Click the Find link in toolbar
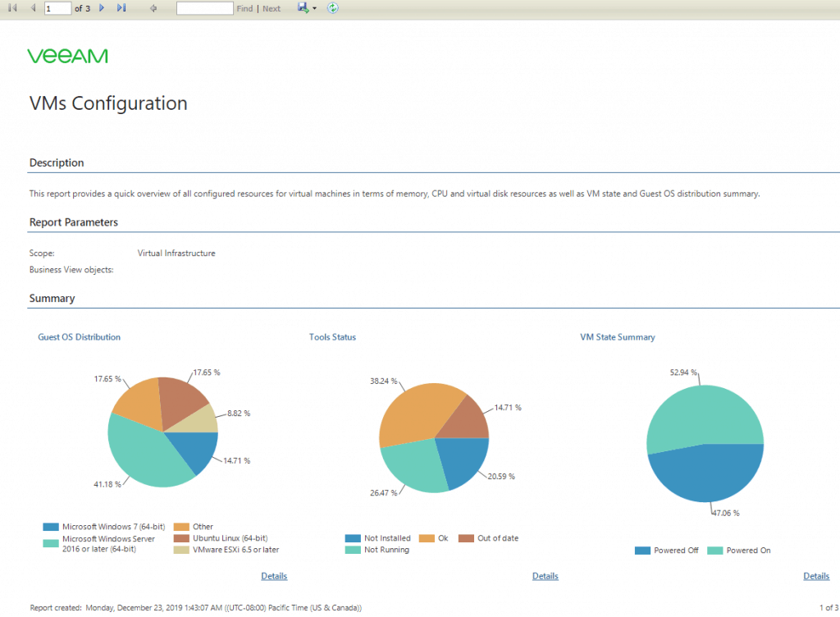 click(244, 8)
